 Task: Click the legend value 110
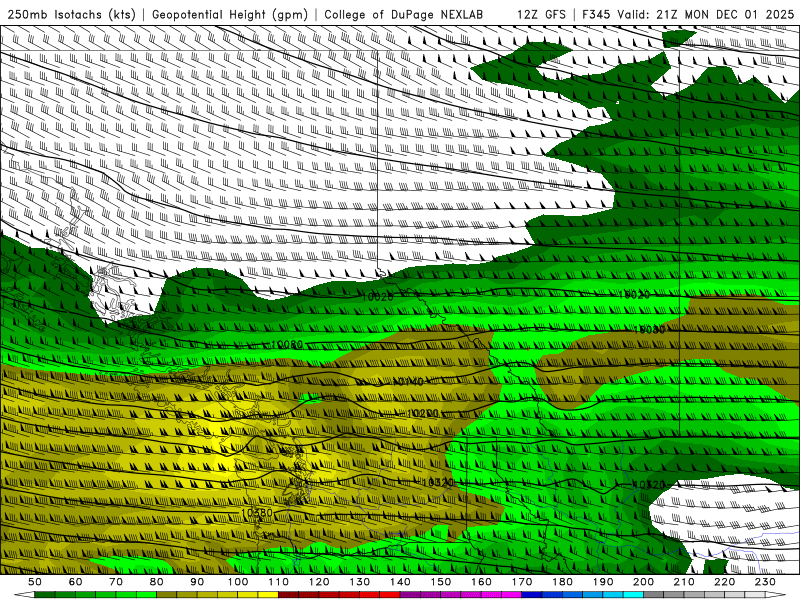tap(278, 582)
